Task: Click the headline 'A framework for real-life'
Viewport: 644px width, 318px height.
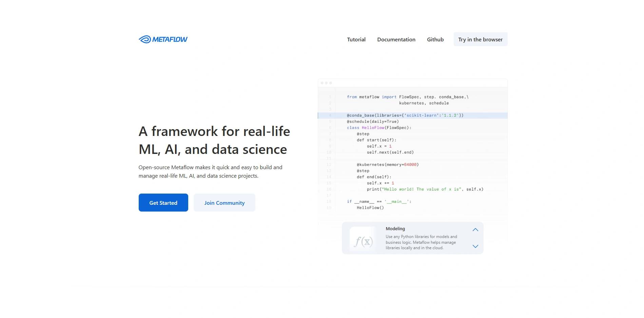Action: [214, 131]
